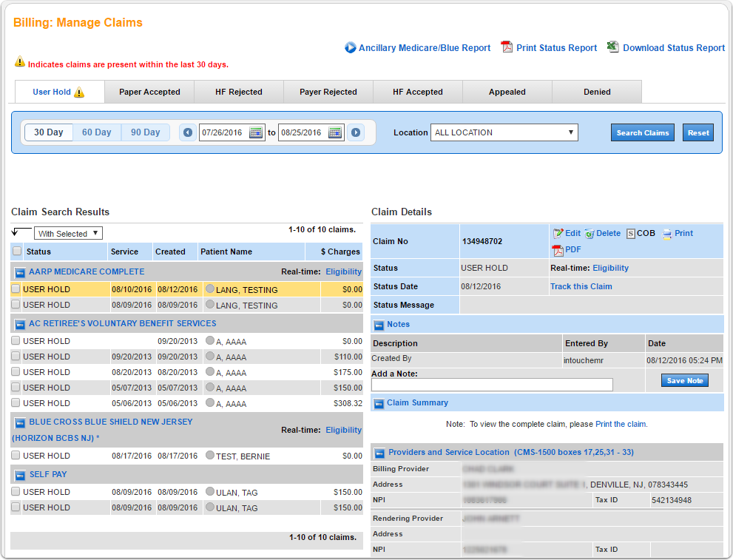The image size is (733, 560).
Task: Click the Add a Note text field
Action: click(492, 385)
